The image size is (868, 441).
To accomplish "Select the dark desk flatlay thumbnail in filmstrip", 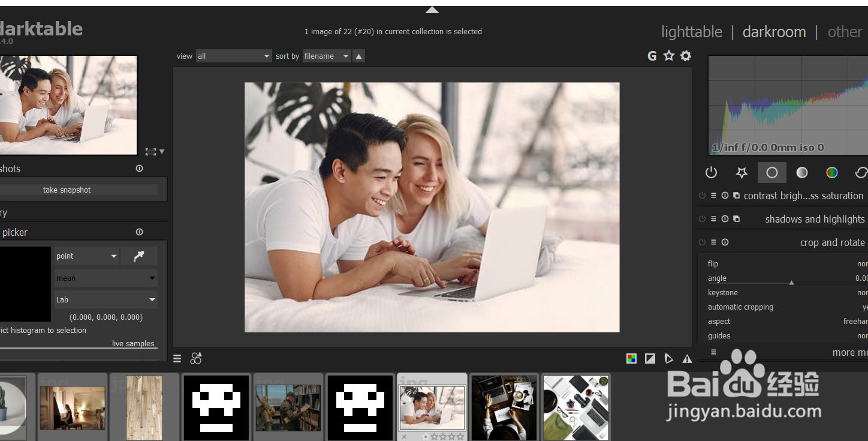I will click(x=504, y=407).
